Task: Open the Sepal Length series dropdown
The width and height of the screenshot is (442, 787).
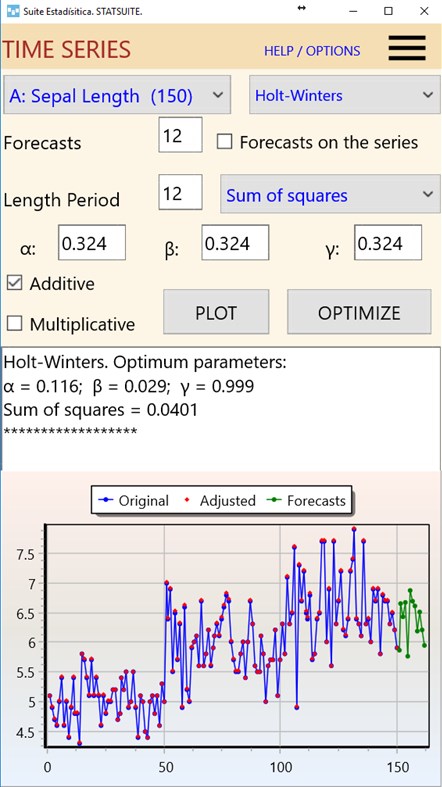Action: (117, 95)
